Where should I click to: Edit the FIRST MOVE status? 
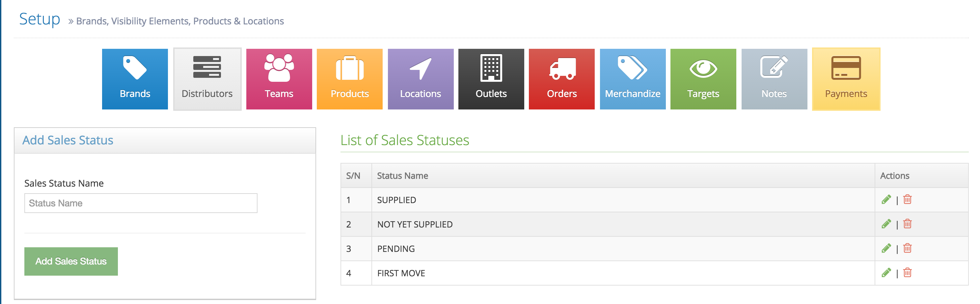click(x=886, y=273)
